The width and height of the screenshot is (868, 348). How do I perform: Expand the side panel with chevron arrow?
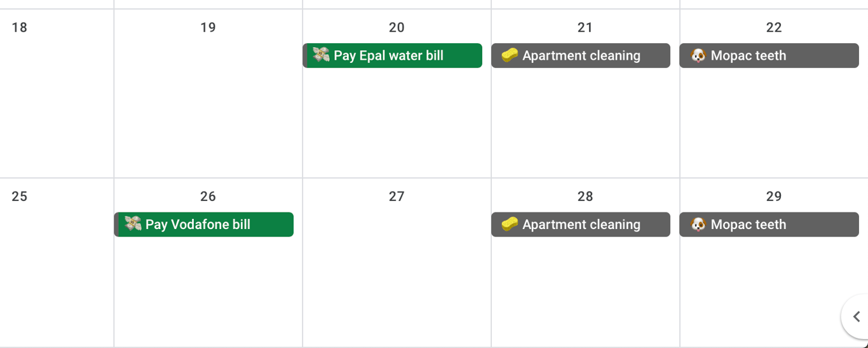(x=856, y=317)
